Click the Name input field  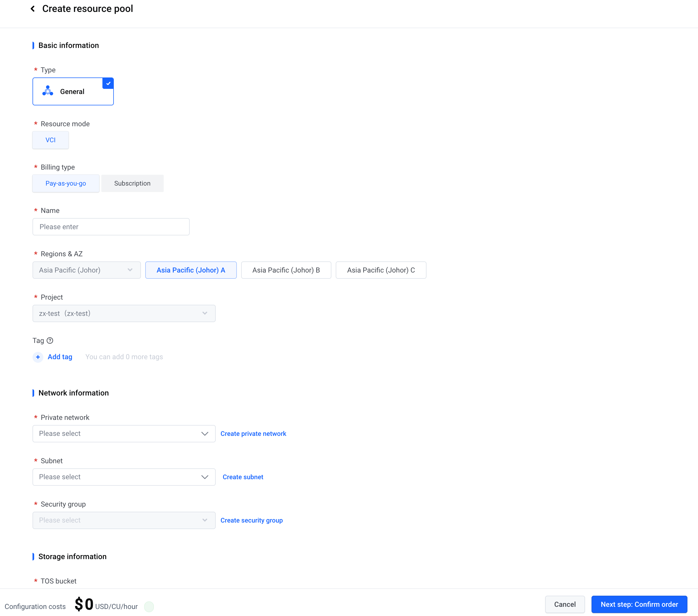(111, 227)
